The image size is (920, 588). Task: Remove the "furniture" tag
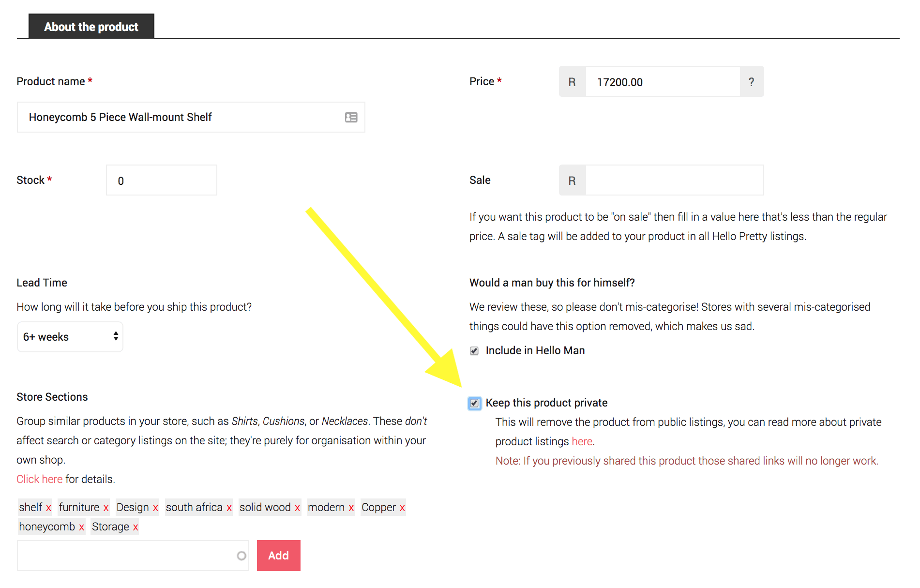[106, 507]
